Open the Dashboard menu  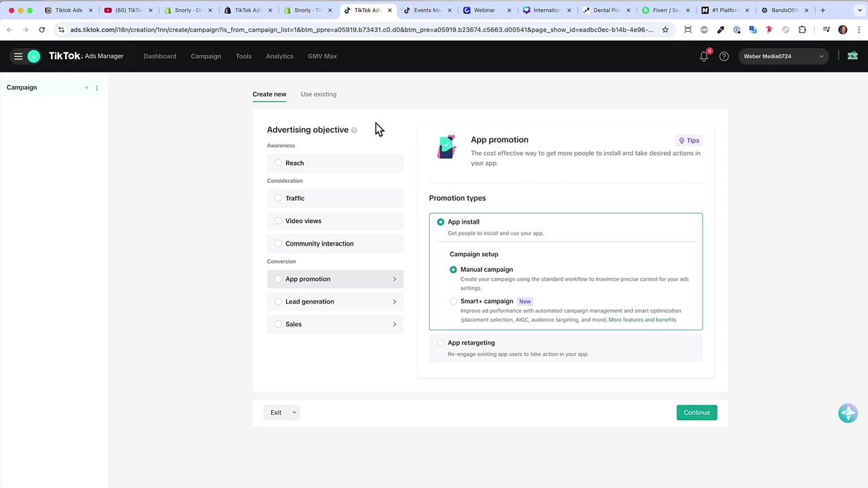pos(160,56)
